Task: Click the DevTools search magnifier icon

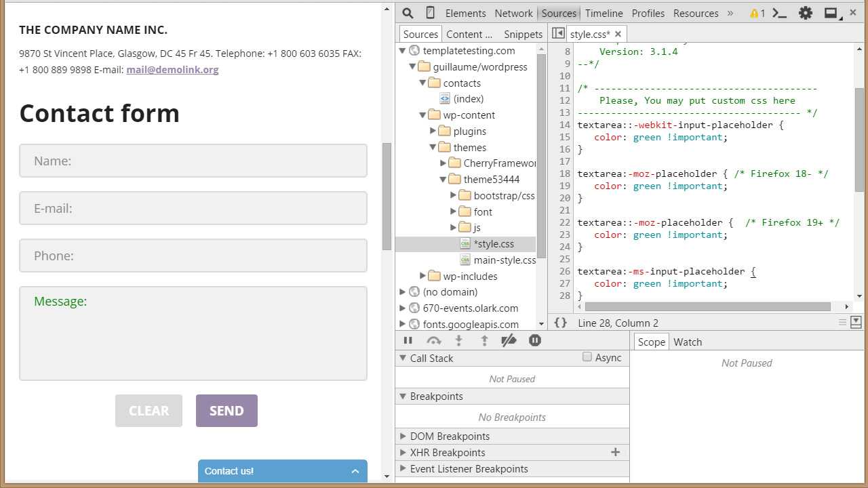Action: (x=408, y=13)
